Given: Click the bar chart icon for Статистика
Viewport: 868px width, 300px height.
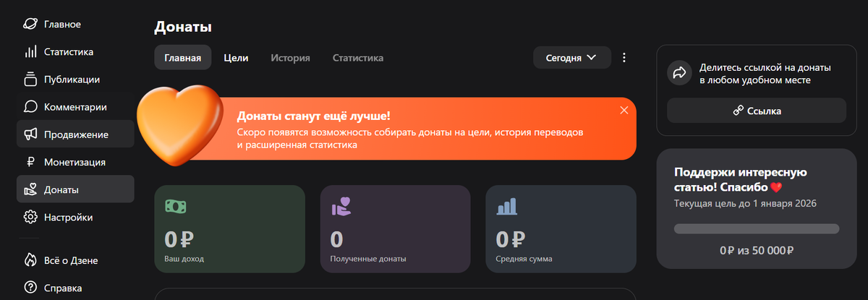Looking at the screenshot, I should coord(30,52).
